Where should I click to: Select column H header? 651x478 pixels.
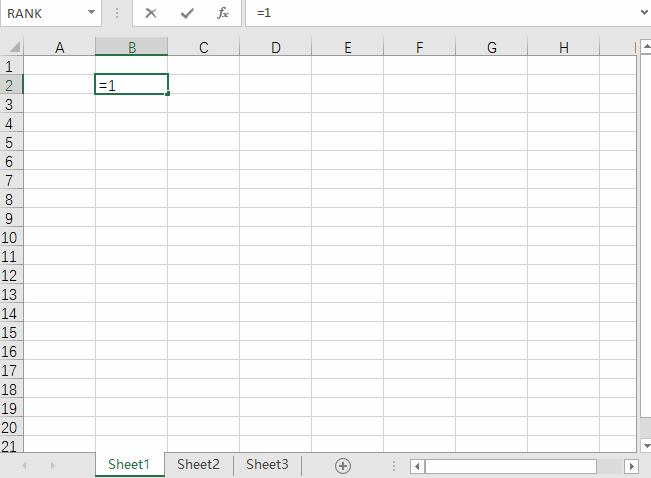tap(563, 47)
